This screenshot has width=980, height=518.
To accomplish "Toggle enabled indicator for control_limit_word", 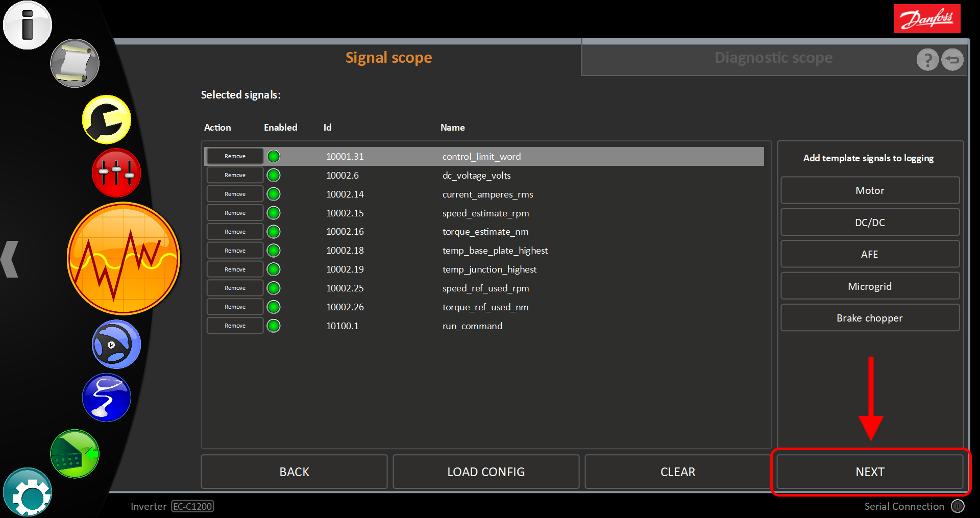I will coord(274,156).
